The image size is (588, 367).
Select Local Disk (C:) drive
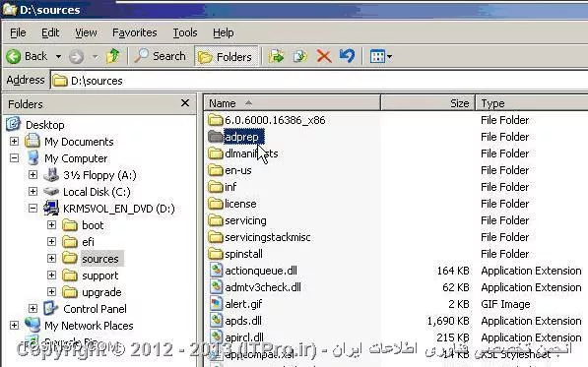point(97,192)
